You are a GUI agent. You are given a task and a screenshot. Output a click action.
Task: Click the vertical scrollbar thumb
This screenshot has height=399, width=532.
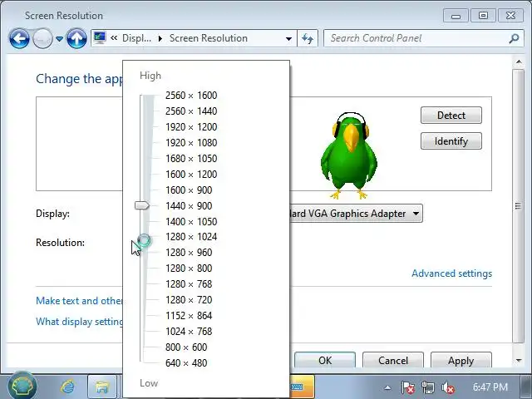[519, 205]
